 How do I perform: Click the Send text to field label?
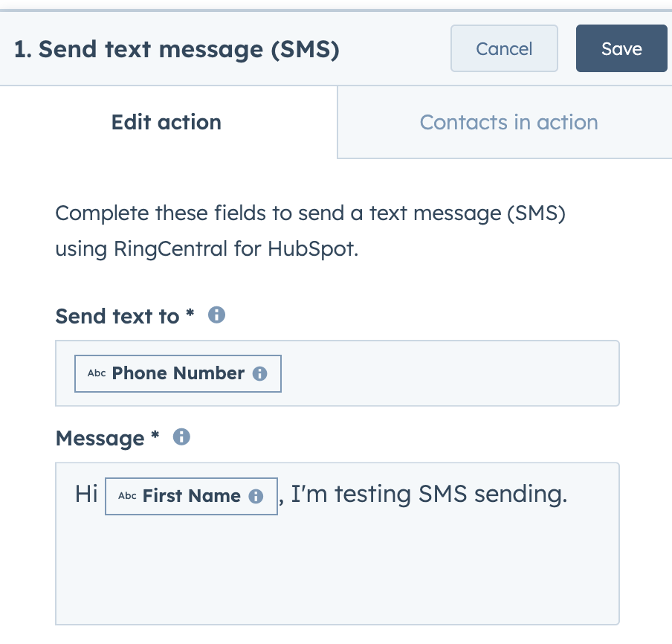pyautogui.click(x=125, y=317)
